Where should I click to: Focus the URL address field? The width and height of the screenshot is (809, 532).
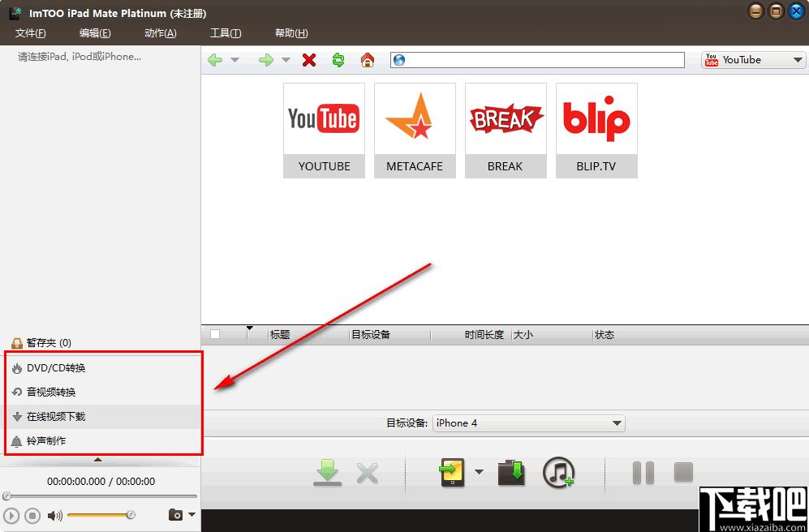point(537,60)
